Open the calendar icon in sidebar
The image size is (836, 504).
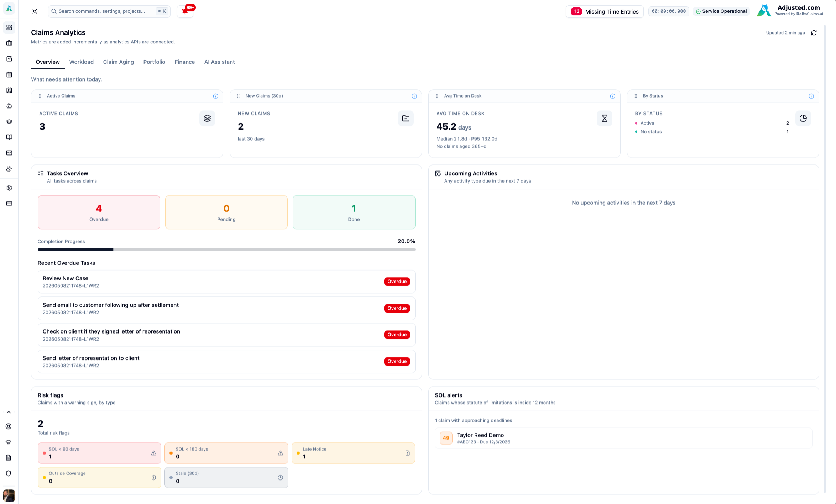9,74
